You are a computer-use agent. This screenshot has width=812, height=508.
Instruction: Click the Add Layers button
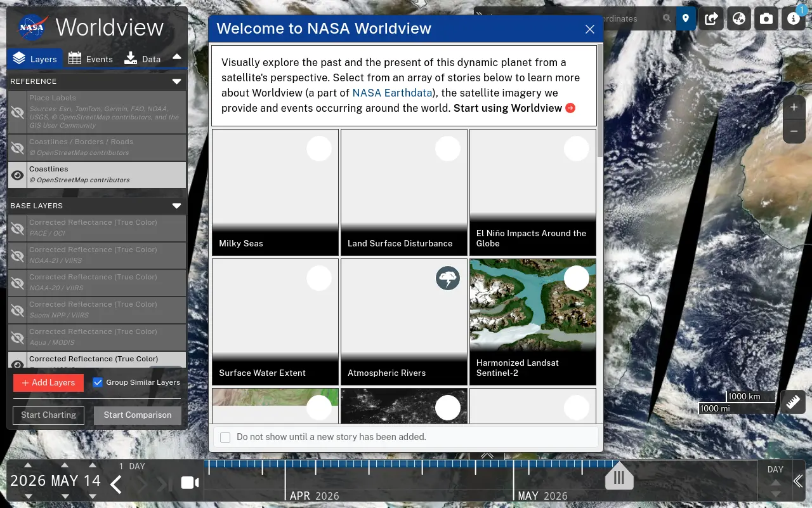click(48, 382)
